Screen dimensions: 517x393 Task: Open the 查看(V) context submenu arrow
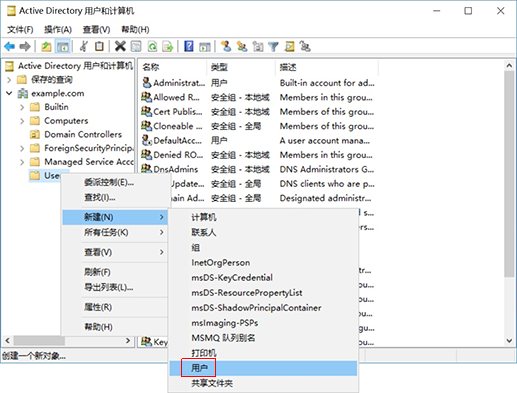tap(161, 252)
